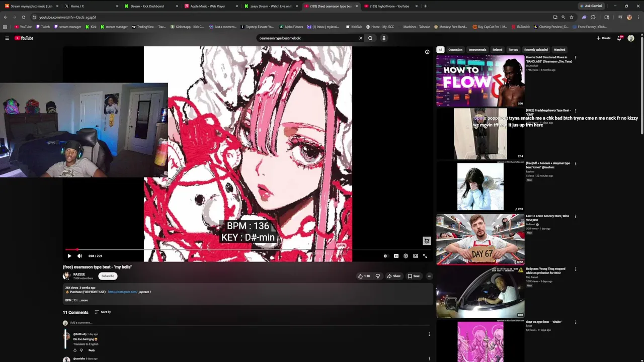Click Translate to English on the comment

point(86,344)
